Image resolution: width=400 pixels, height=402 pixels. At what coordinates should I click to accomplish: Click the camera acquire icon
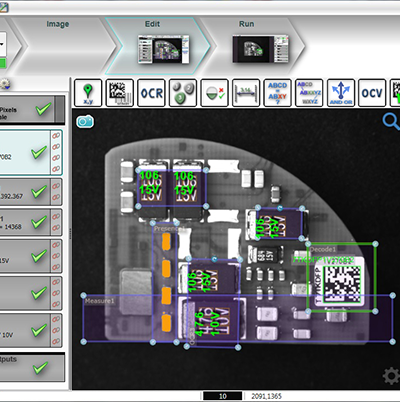tap(85, 122)
